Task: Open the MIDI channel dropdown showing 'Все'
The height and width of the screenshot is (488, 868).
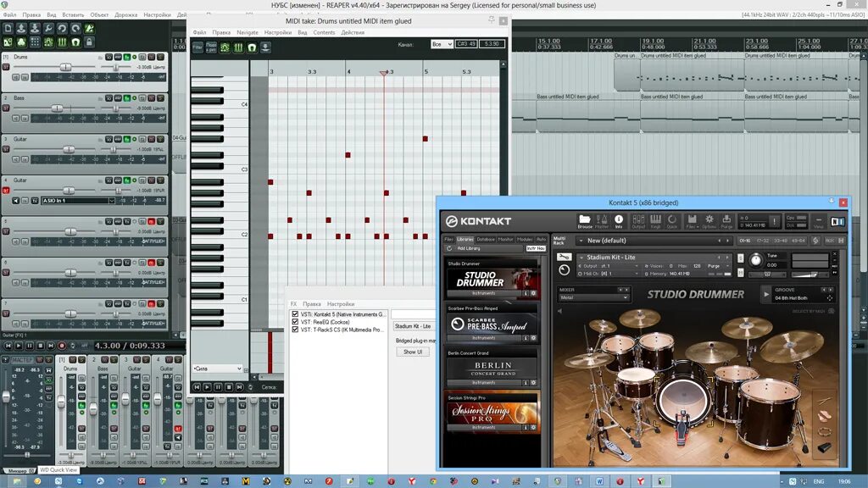Action: [442, 44]
